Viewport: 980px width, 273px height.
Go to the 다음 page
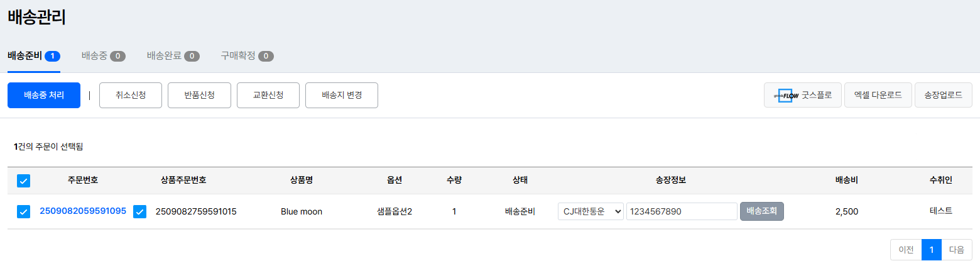956,250
